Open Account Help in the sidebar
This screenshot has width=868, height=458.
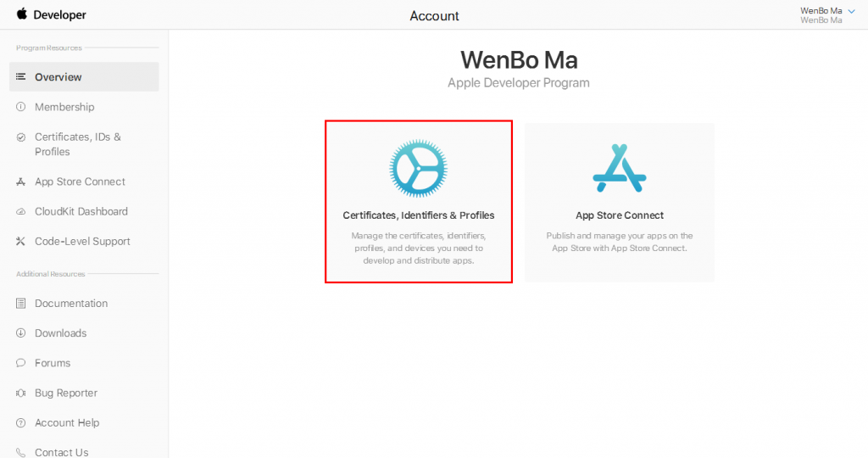point(67,423)
